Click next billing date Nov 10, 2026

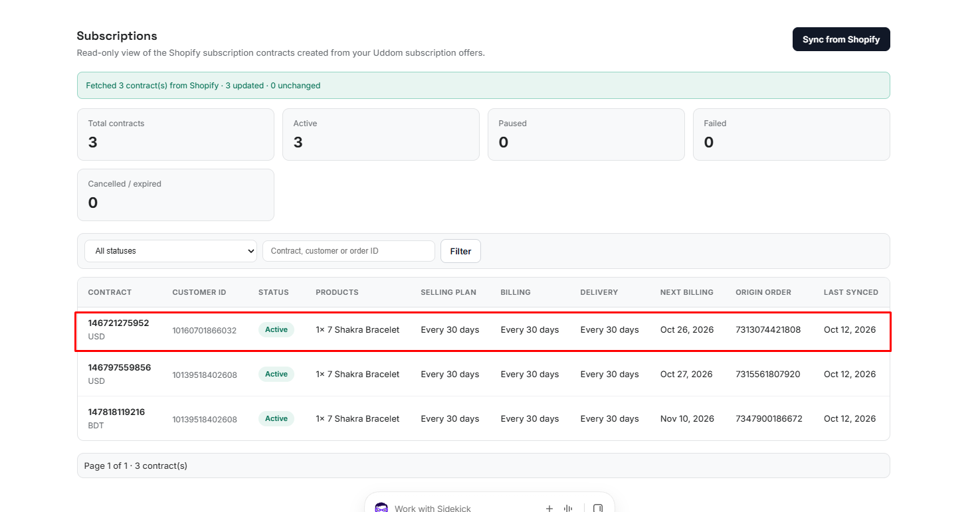[x=687, y=419]
